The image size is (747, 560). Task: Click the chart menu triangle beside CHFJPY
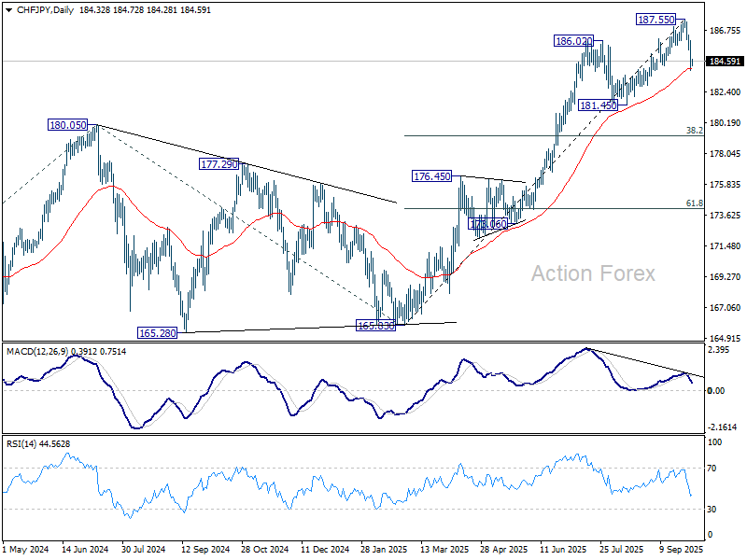pyautogui.click(x=9, y=10)
